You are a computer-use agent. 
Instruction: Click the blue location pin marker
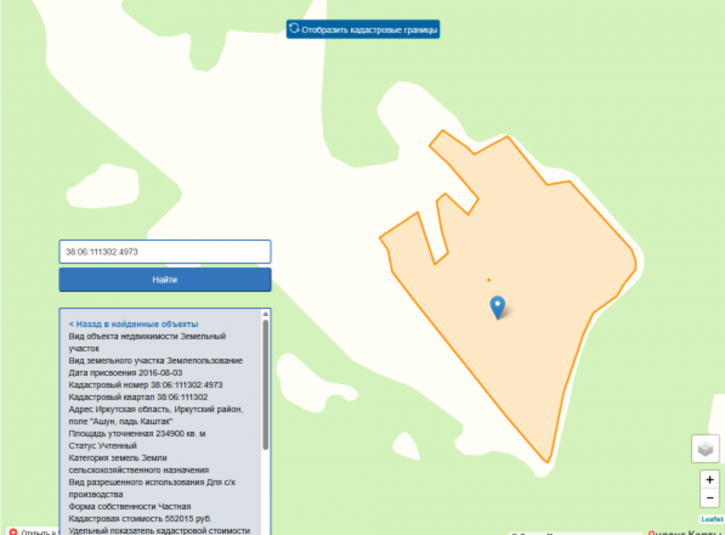[498, 307]
